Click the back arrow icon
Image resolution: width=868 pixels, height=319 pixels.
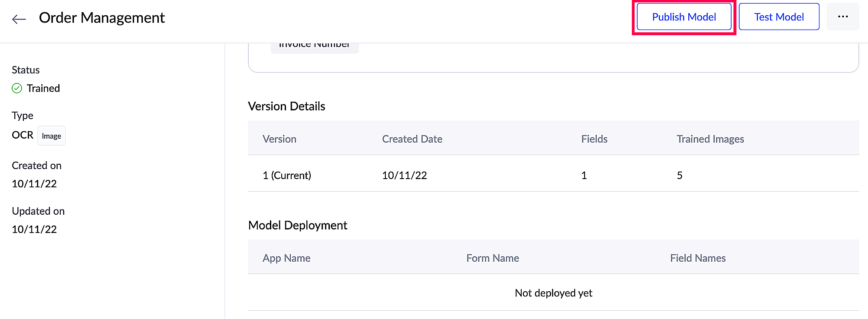19,19
